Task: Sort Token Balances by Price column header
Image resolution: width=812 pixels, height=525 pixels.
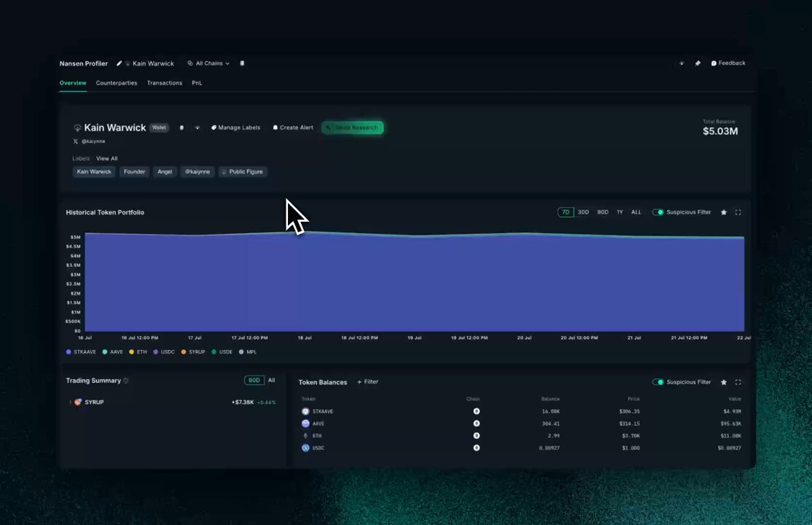Action: point(634,399)
